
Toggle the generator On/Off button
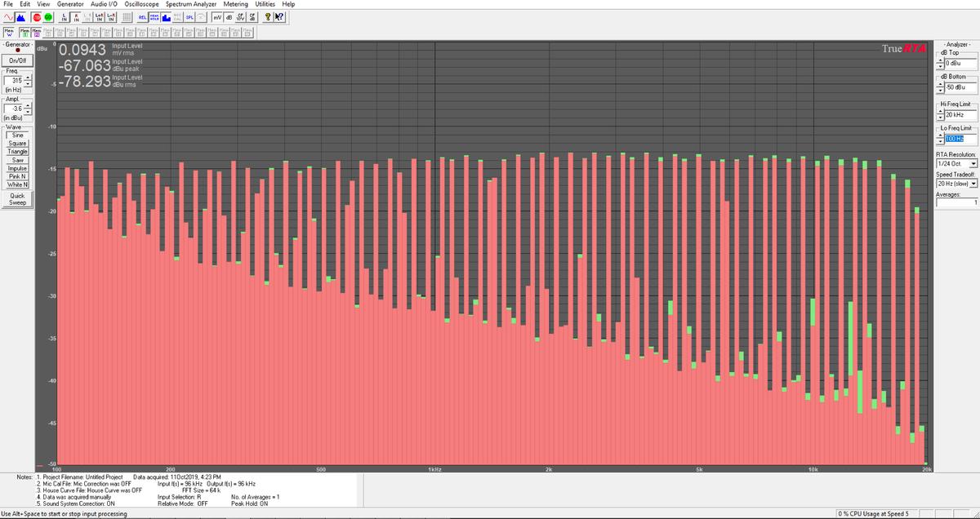click(16, 60)
